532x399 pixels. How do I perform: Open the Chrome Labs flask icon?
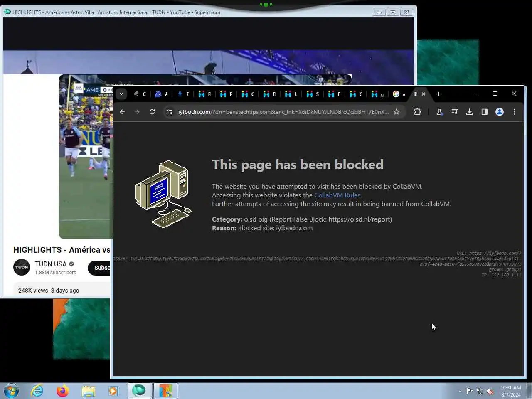[x=440, y=112]
